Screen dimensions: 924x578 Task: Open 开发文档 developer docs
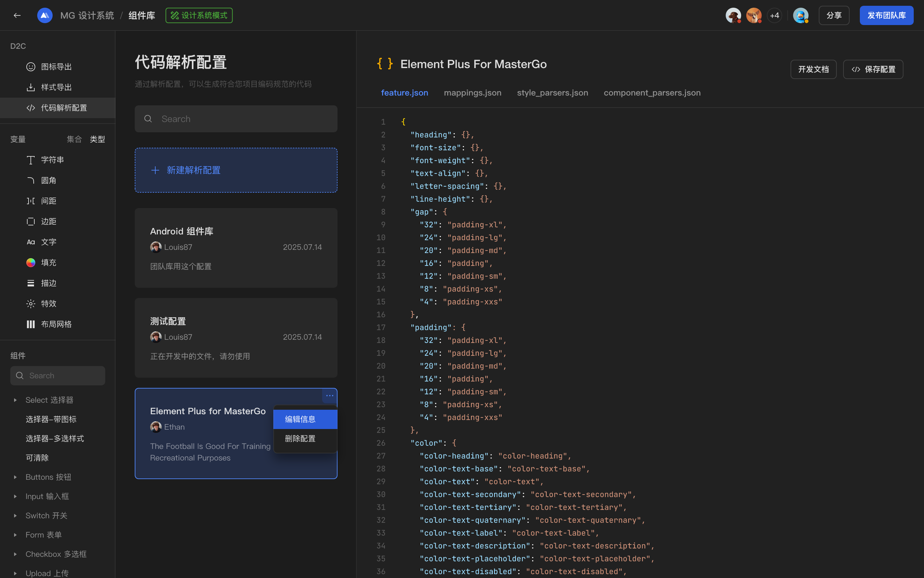[813, 69]
